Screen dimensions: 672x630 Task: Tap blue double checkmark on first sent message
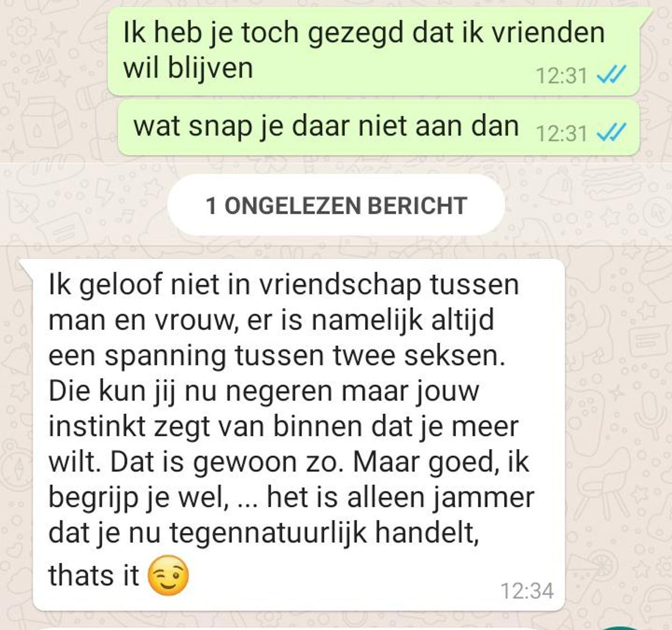(612, 74)
